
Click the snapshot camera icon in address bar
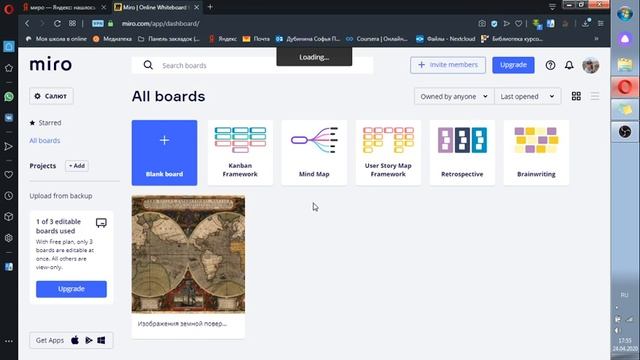point(482,24)
